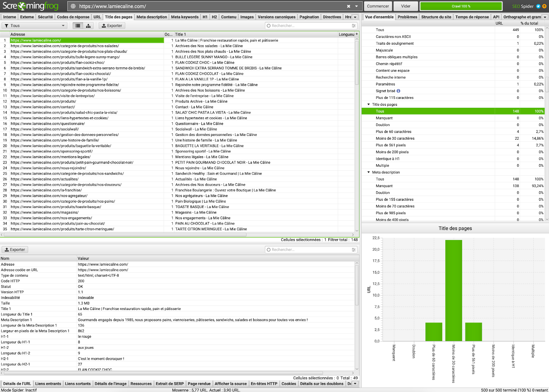Focus the lower Rechercher search field
This screenshot has width=549, height=392.
pyautogui.click(x=311, y=250)
